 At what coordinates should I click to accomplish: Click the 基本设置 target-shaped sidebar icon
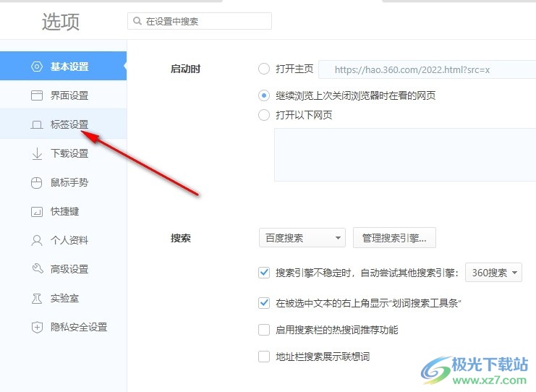pos(37,67)
